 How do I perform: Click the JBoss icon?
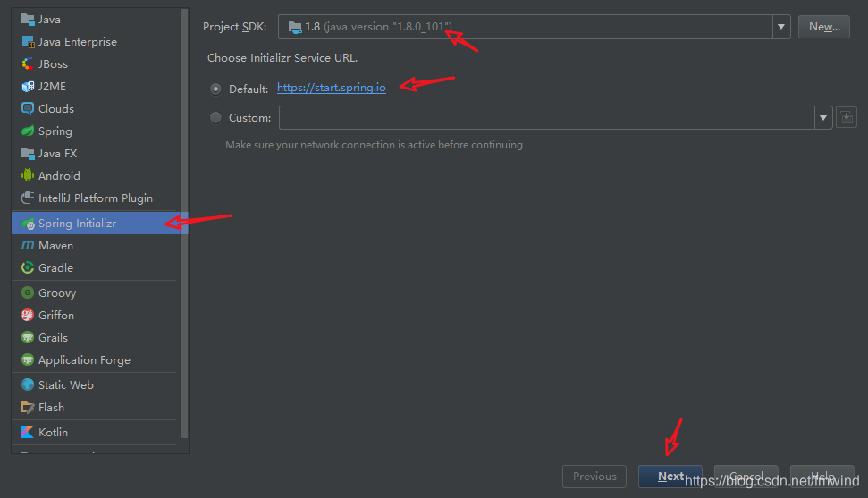coord(28,64)
